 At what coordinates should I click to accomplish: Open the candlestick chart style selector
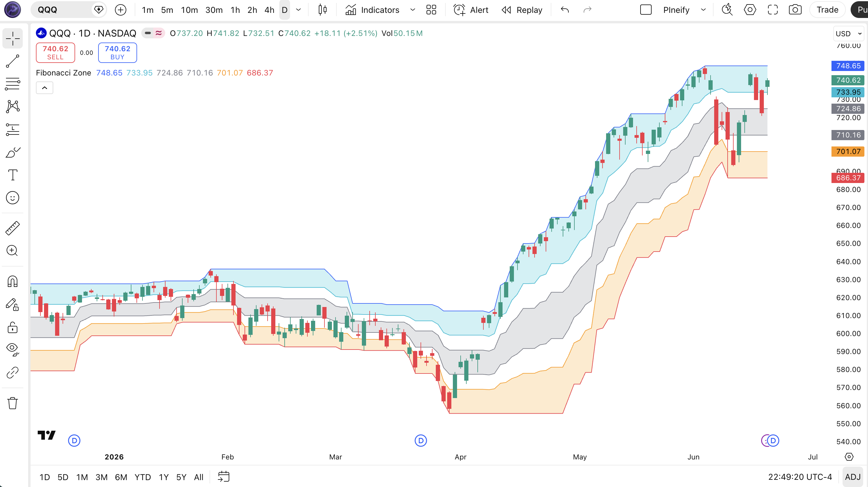click(322, 10)
